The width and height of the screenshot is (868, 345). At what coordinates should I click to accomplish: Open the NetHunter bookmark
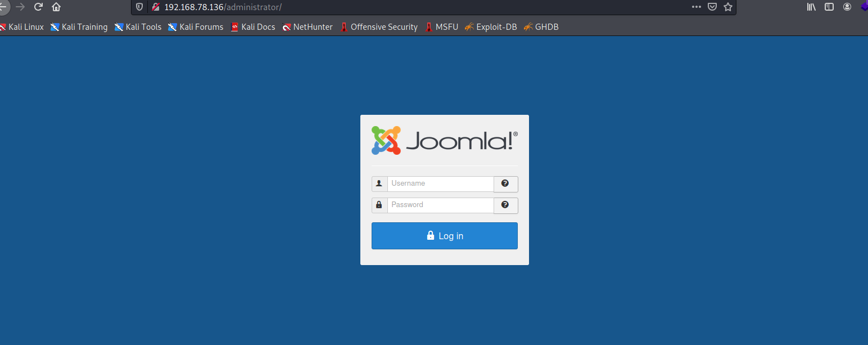308,27
